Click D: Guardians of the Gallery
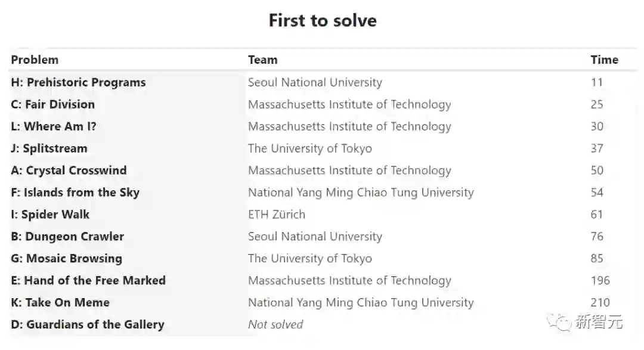 click(87, 325)
